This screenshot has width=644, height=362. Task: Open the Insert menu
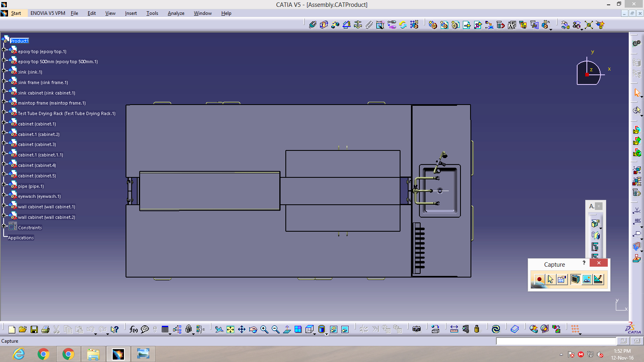coord(131,13)
